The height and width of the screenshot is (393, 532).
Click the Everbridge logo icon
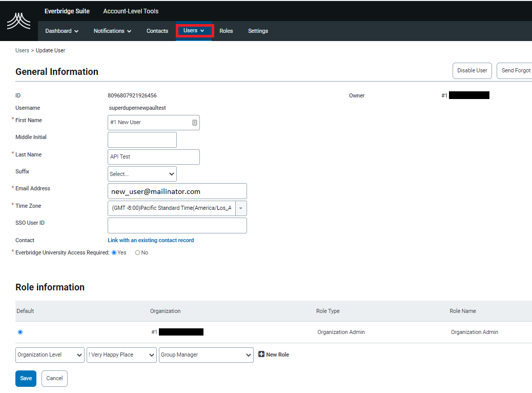(x=18, y=21)
